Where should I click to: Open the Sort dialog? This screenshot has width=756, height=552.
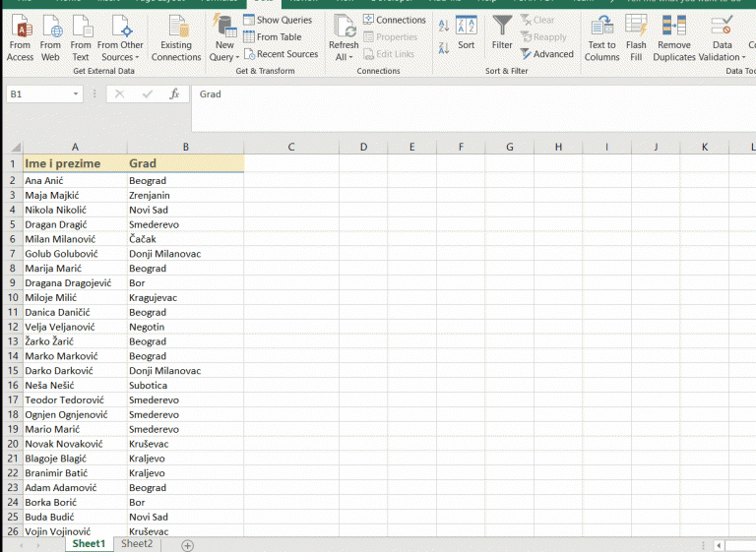click(x=467, y=32)
